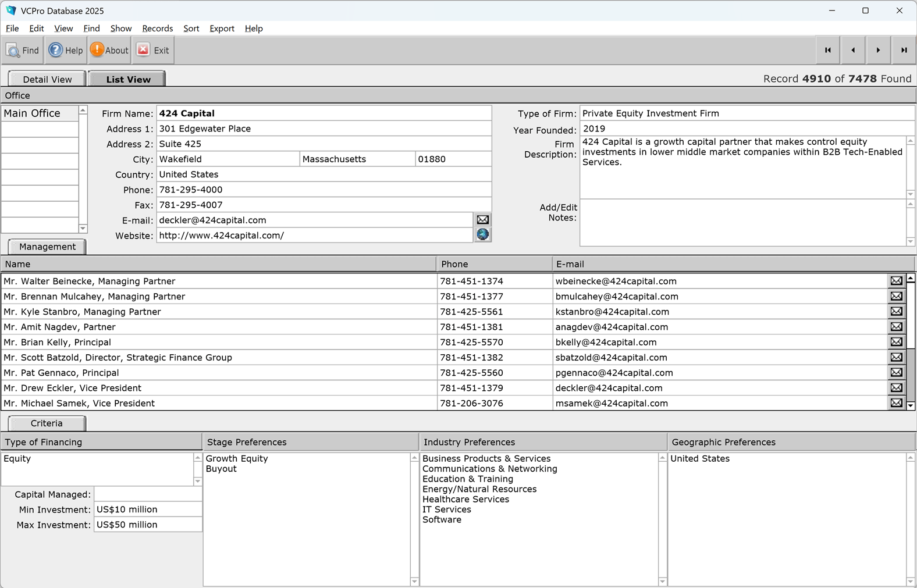The width and height of the screenshot is (917, 588).
Task: Open the Export menu
Action: (222, 28)
